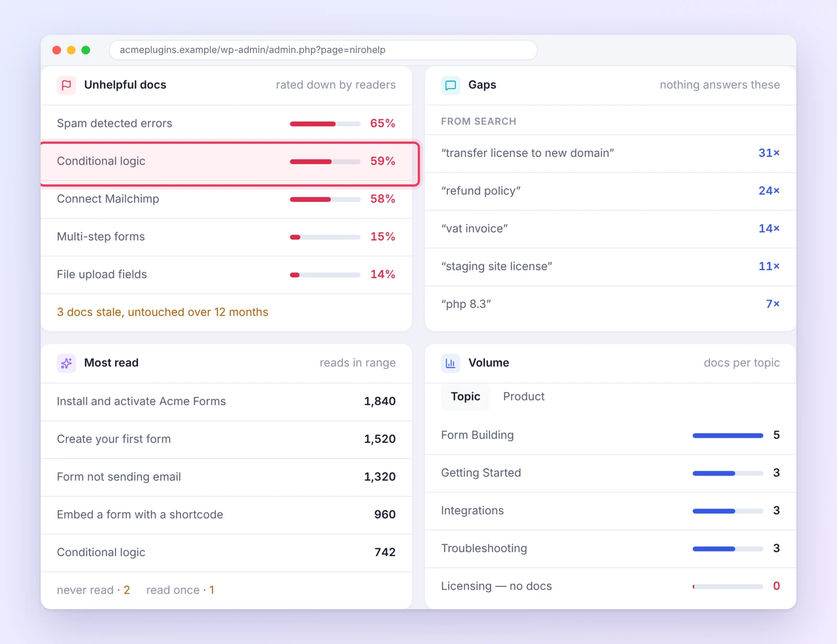
Task: Click the 31× search count
Action: pos(769,153)
